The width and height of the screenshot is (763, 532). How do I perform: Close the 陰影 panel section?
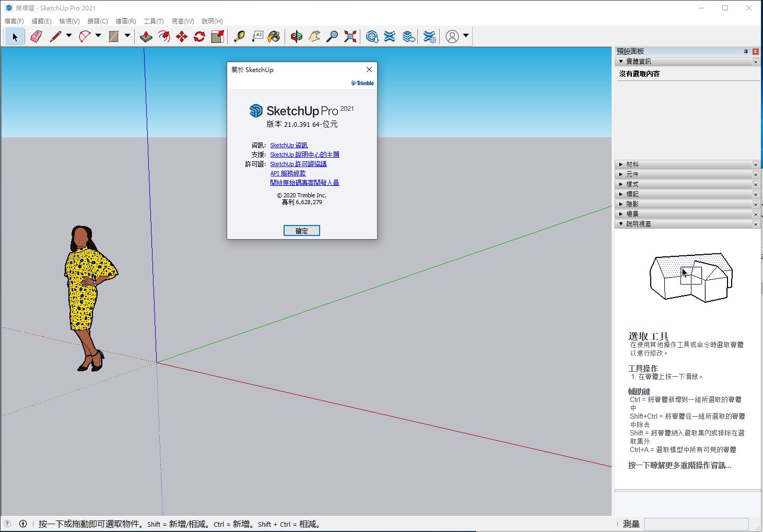pyautogui.click(x=756, y=204)
